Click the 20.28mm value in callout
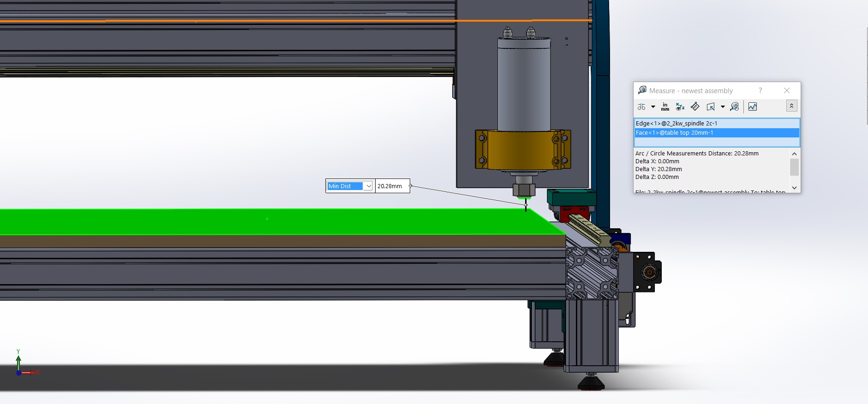 [x=391, y=186]
